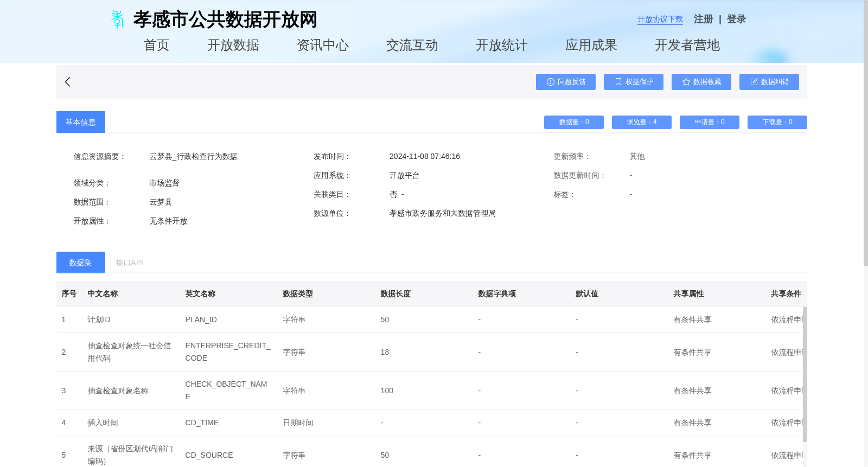The width and height of the screenshot is (868, 467).
Task: Click the 登录 link
Action: [x=737, y=19]
